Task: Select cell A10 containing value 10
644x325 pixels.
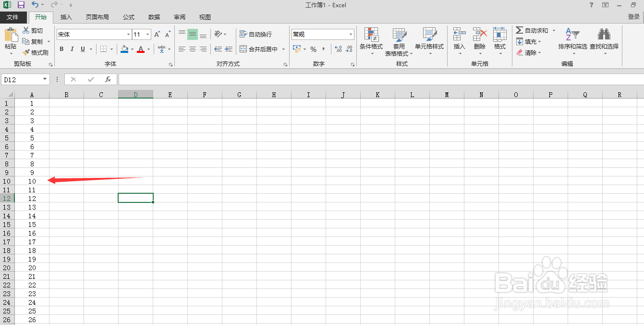Action: (32, 181)
